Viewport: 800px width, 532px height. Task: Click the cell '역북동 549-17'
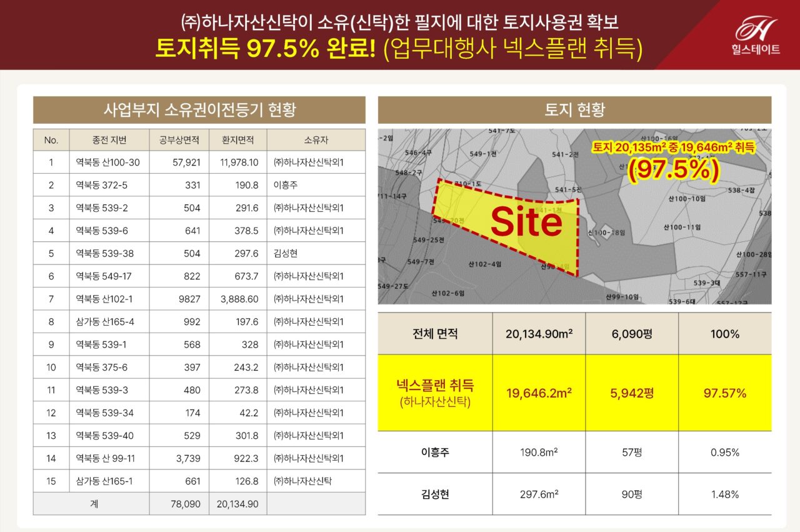(104, 276)
